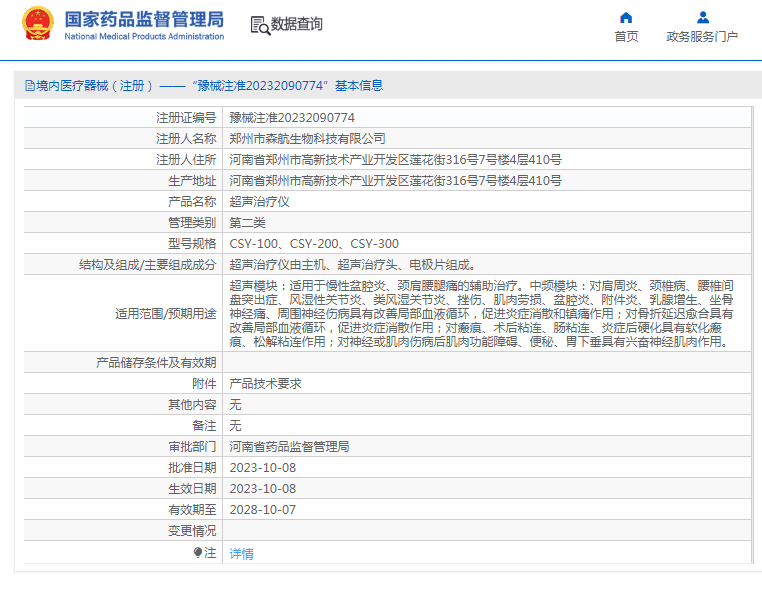Image resolution: width=762 pixels, height=591 pixels.
Task: Click the 生产地址 address value
Action: (x=396, y=181)
